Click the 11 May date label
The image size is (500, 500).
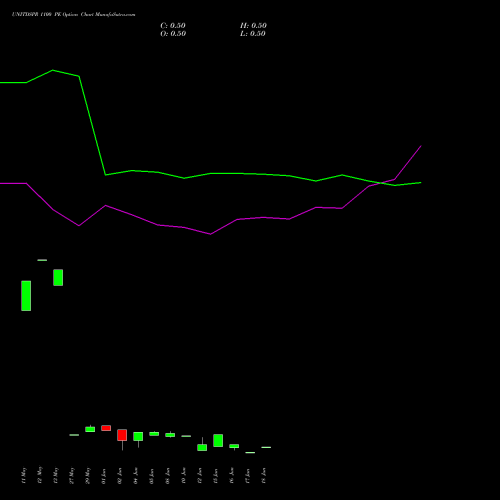24,475
